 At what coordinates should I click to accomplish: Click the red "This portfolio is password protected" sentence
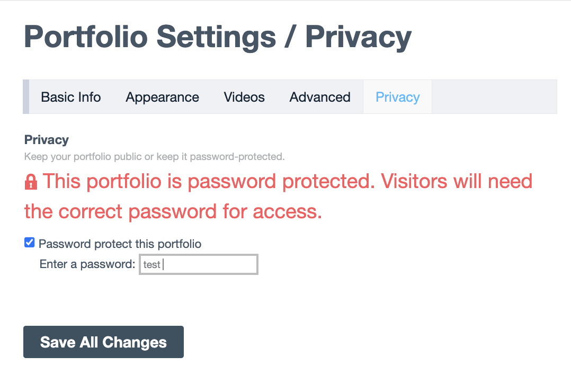tap(207, 182)
